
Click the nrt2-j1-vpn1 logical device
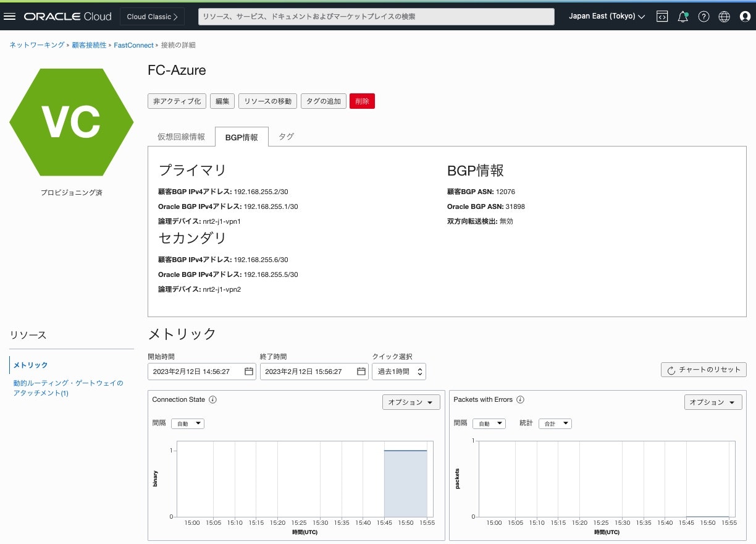(222, 221)
